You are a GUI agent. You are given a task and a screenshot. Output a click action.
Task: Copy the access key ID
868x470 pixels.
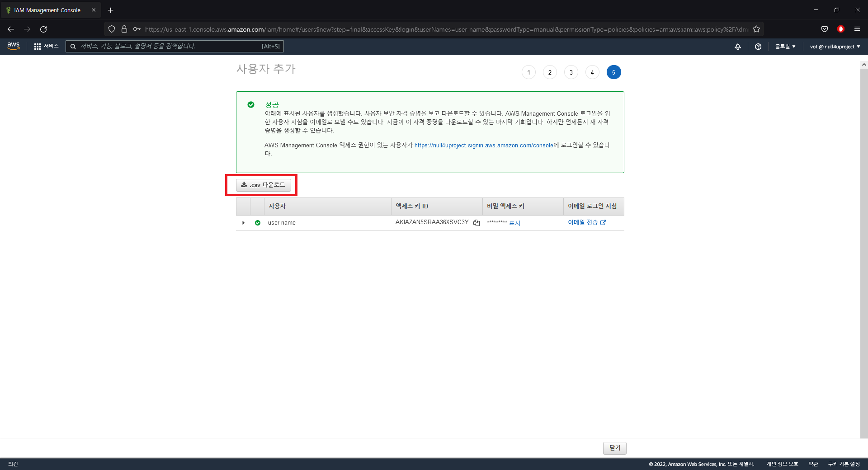tap(476, 223)
